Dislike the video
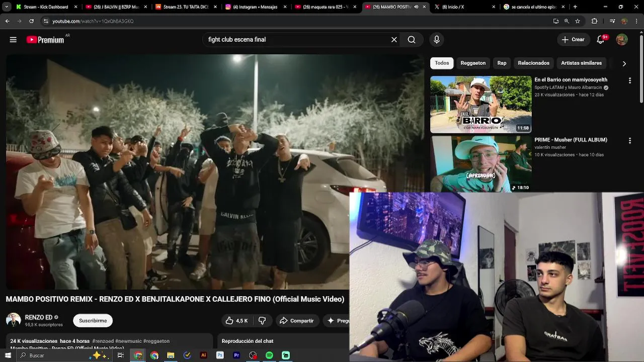 point(262,321)
